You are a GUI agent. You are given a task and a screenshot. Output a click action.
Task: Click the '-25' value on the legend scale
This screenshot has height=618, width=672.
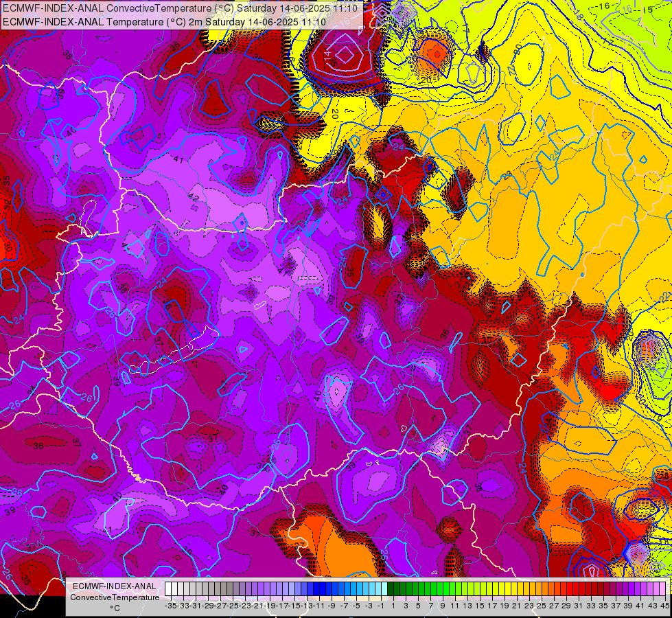pyautogui.click(x=232, y=606)
